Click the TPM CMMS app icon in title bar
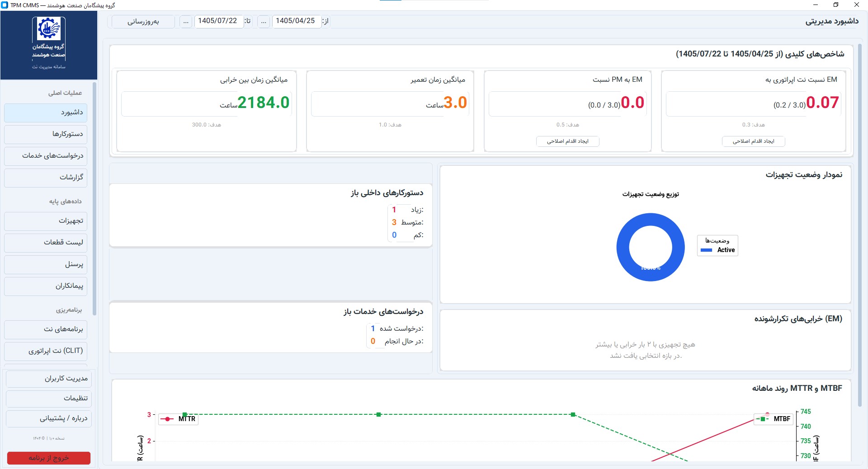This screenshot has height=469, width=868. [x=5, y=5]
